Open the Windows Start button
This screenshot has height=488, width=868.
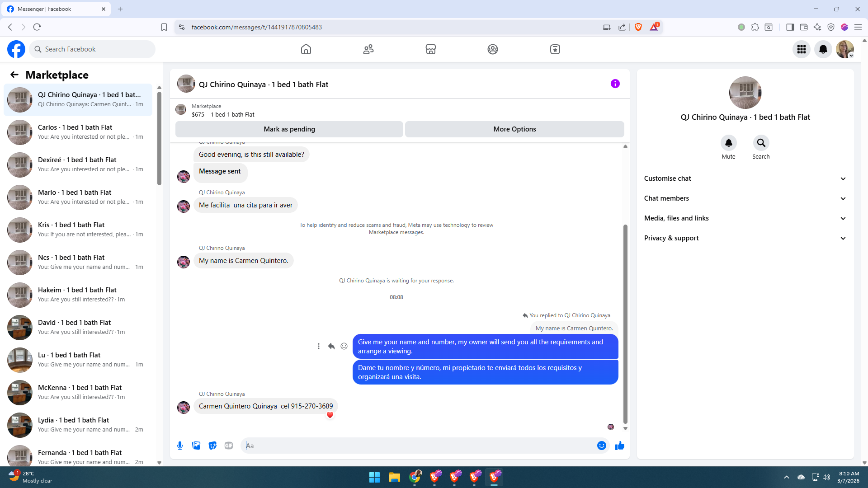pyautogui.click(x=374, y=477)
